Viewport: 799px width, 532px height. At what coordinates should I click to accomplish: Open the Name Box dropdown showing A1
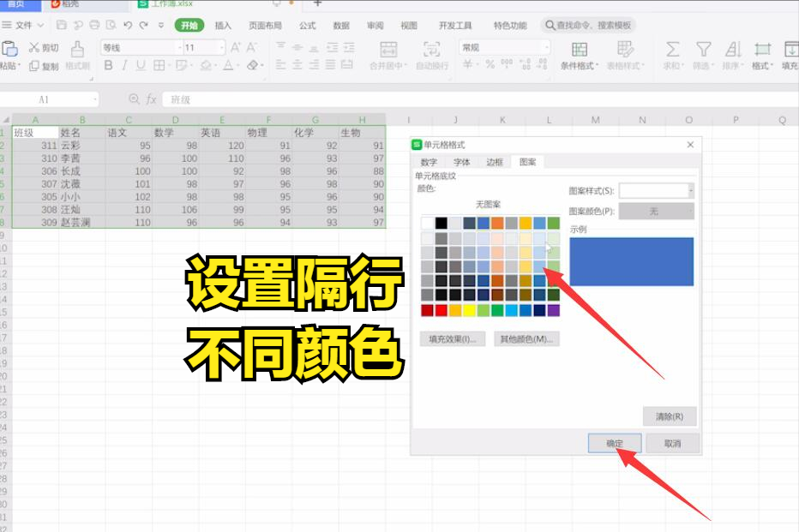coord(95,99)
